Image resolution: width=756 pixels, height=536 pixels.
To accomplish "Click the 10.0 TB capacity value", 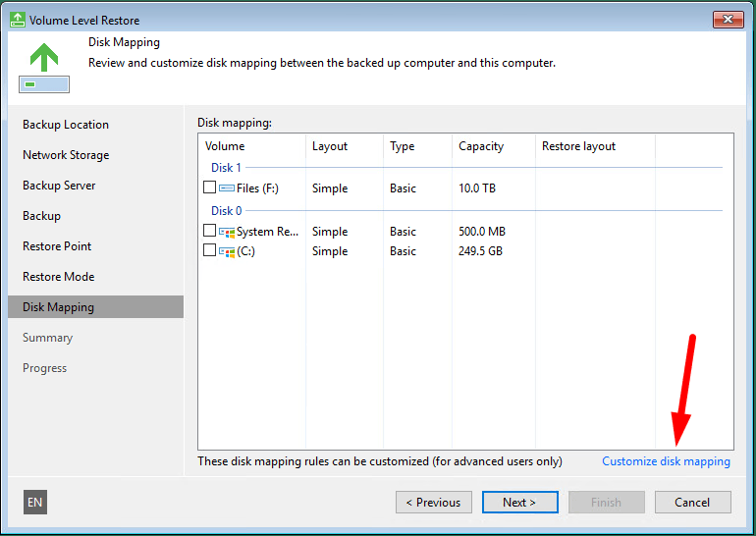I will [x=477, y=188].
